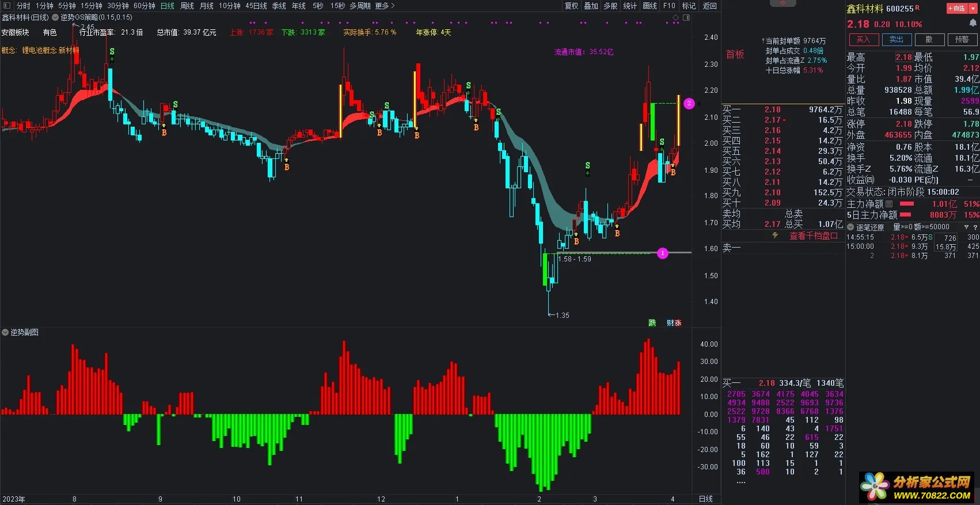
Task: Click the 有色 industry label
Action: pos(50,32)
